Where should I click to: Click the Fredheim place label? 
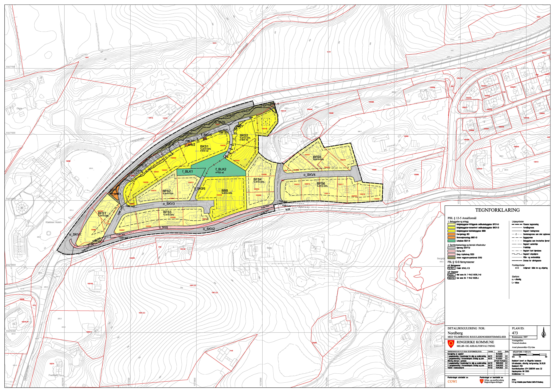pyautogui.click(x=53, y=375)
